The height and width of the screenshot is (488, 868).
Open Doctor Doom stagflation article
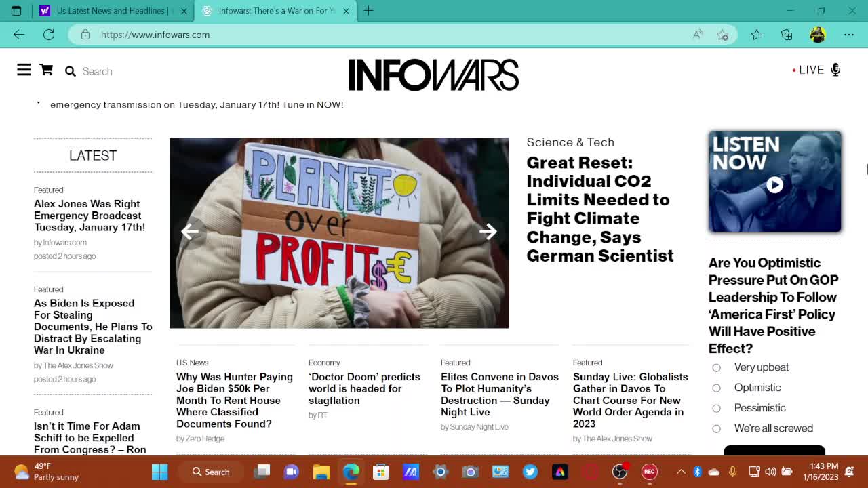click(364, 388)
